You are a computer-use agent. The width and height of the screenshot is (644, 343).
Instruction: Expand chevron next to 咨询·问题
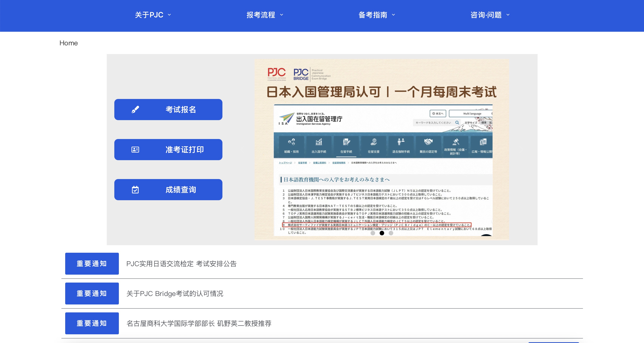[x=508, y=15]
